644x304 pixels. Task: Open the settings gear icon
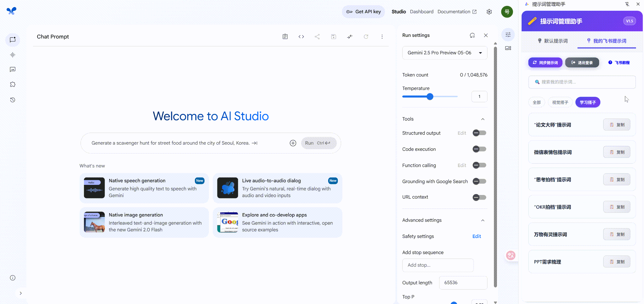(x=489, y=12)
